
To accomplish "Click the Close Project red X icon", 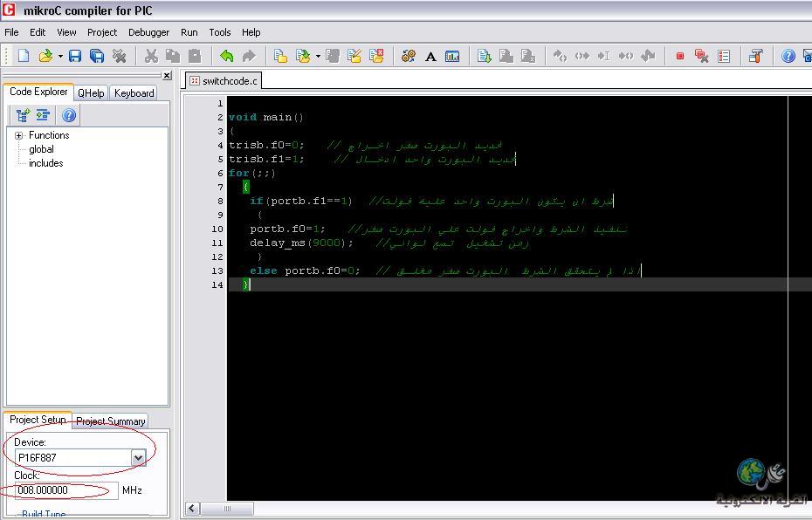I will [376, 55].
